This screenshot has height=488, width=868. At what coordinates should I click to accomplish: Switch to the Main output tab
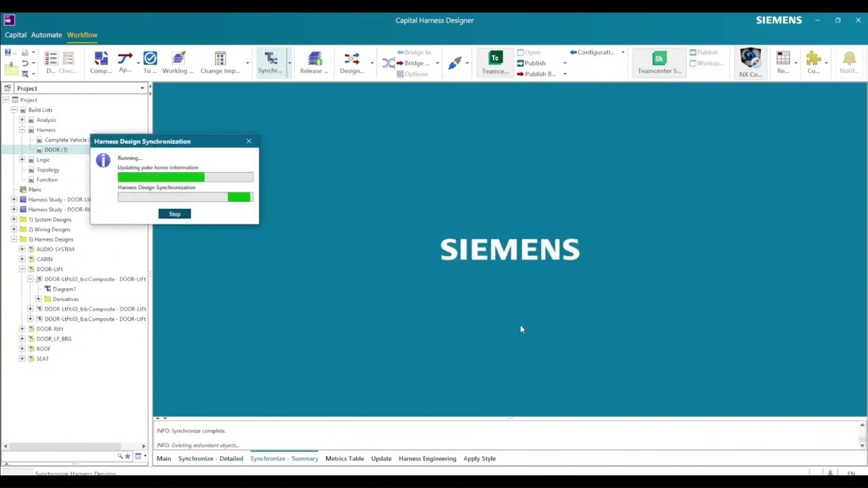(164, 459)
